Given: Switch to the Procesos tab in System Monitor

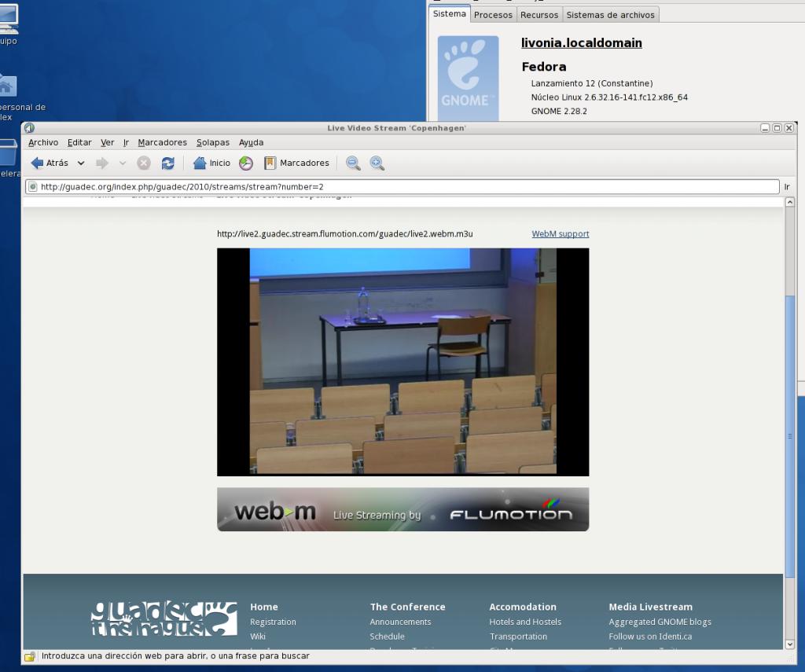Looking at the screenshot, I should click(493, 15).
